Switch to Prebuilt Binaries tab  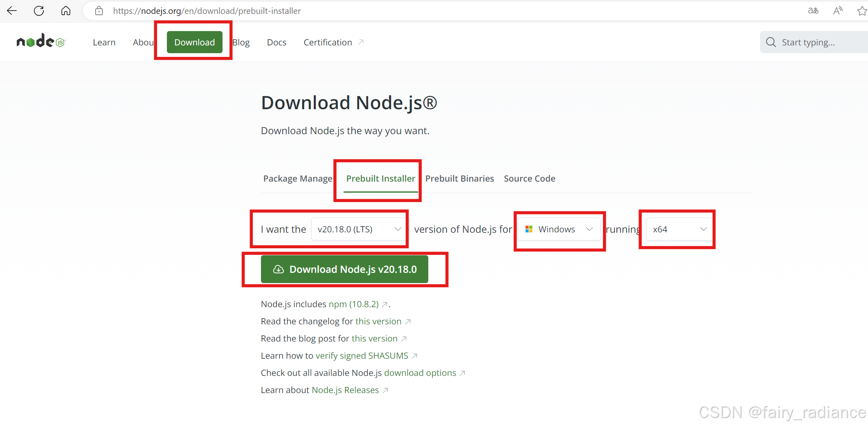pyautogui.click(x=459, y=178)
